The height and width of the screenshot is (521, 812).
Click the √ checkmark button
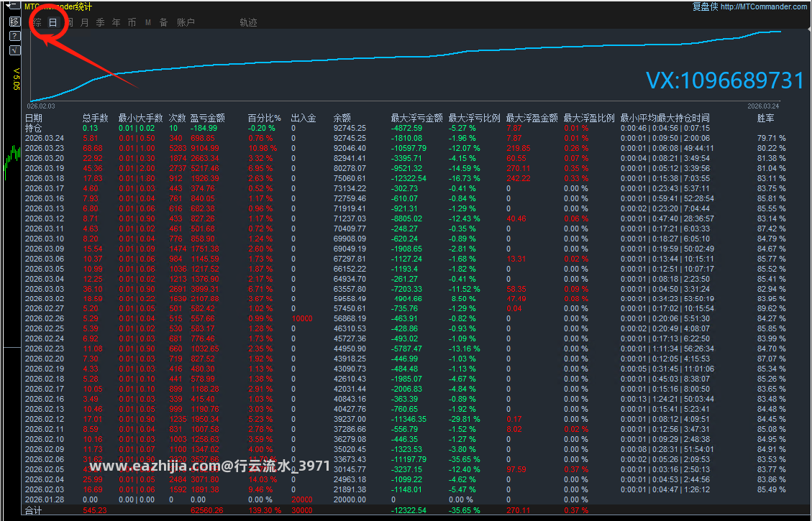tap(14, 50)
